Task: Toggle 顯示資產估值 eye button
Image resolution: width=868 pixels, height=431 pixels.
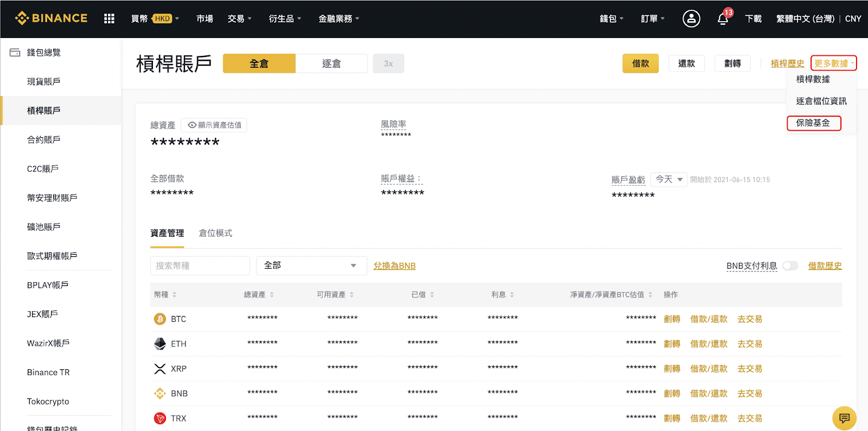Action: coord(214,125)
